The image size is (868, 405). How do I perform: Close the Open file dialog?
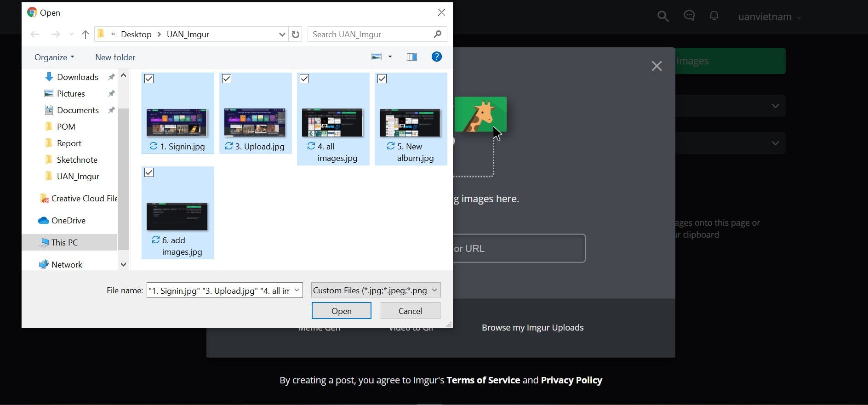(441, 12)
